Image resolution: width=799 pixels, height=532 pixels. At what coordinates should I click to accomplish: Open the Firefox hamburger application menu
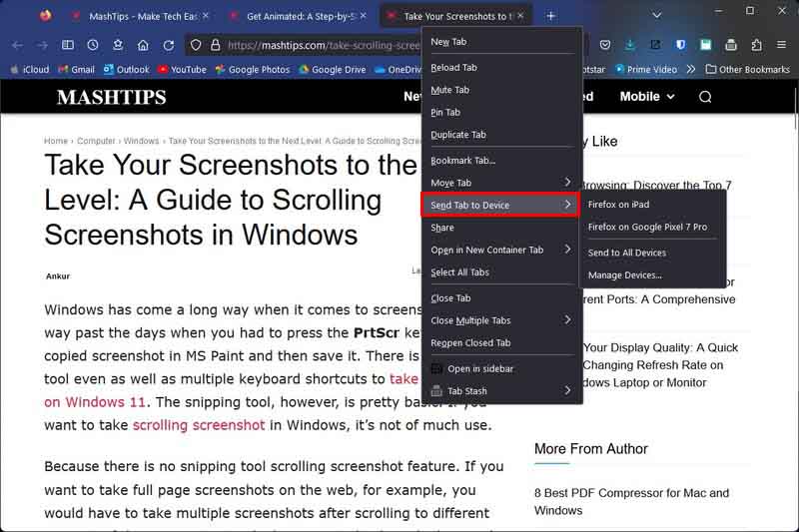click(x=781, y=45)
